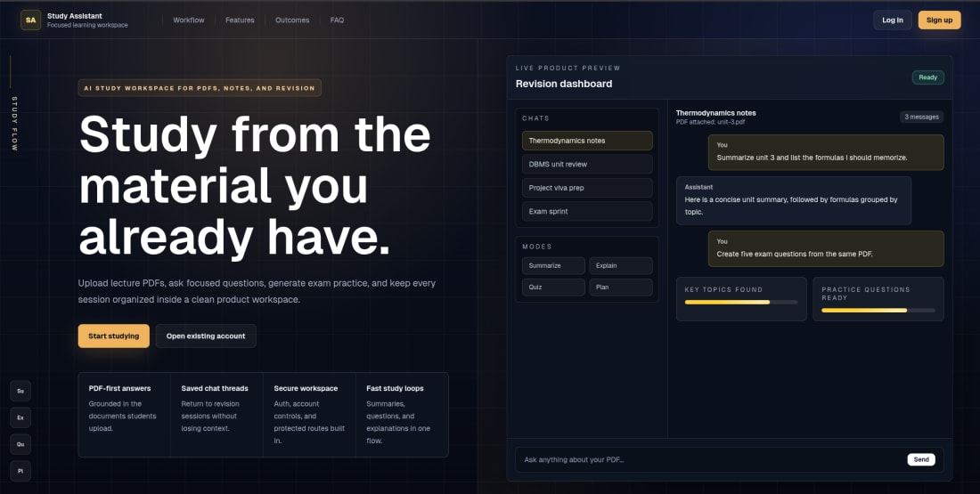Viewport: 980px width, 494px height.
Task: Open the FAQ nav link
Action: tap(337, 20)
